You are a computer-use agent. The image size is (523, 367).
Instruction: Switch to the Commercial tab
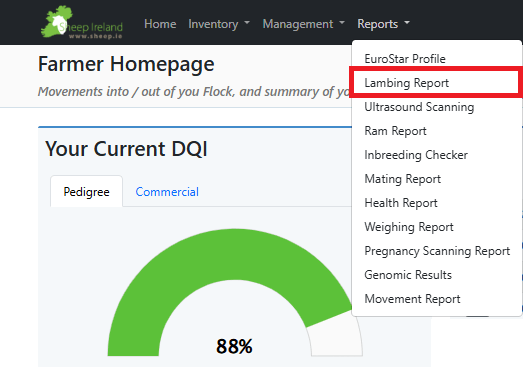click(x=167, y=192)
